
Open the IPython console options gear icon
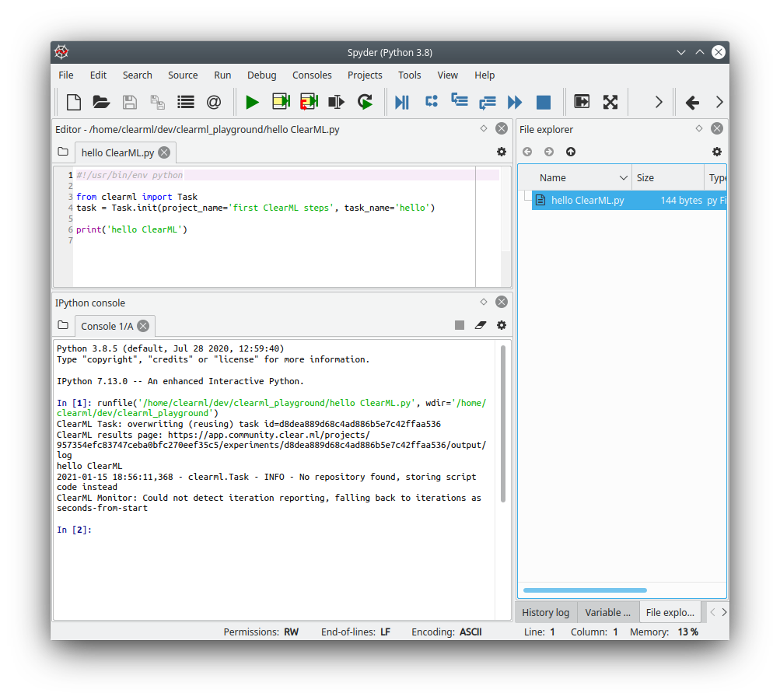(x=502, y=325)
